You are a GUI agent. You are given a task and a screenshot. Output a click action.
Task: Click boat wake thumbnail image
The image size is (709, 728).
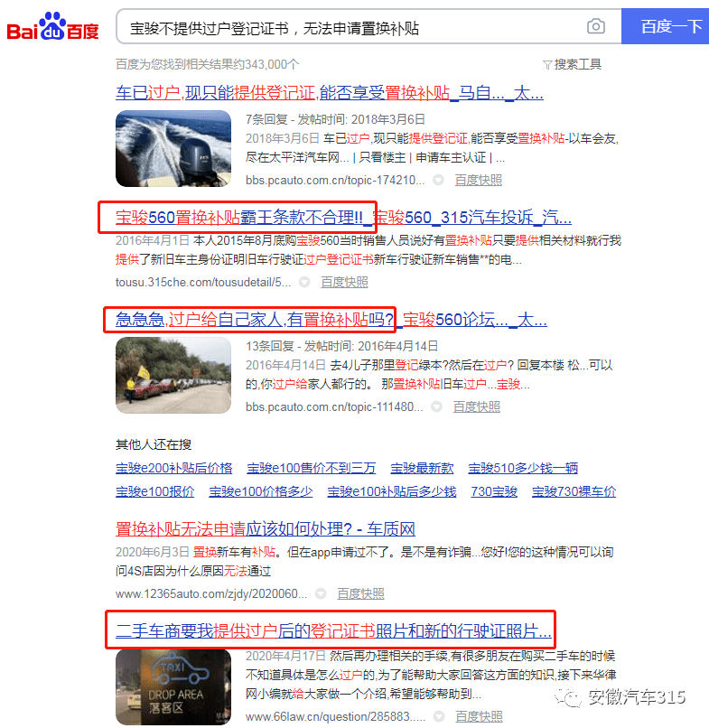[x=173, y=148]
